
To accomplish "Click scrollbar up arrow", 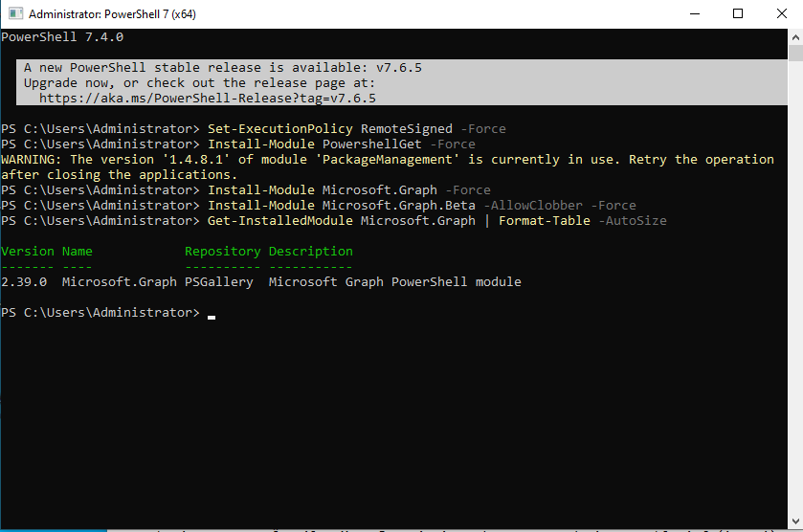I will click(795, 37).
